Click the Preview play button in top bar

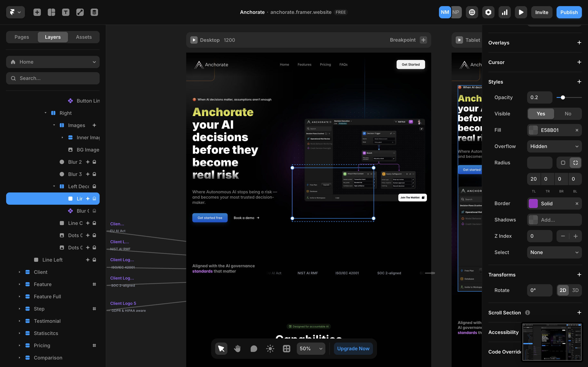521,12
